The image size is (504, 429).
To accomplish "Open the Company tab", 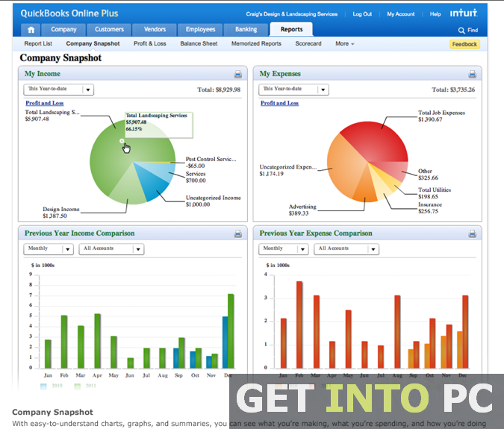I will [x=63, y=30].
